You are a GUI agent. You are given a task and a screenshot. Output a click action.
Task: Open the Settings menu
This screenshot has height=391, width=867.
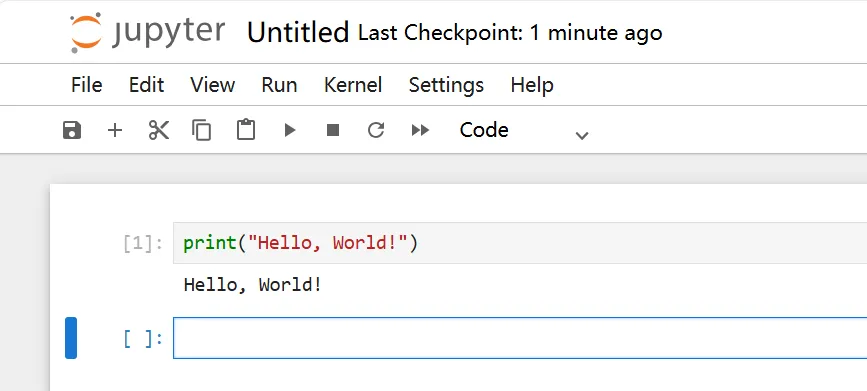pyautogui.click(x=446, y=85)
